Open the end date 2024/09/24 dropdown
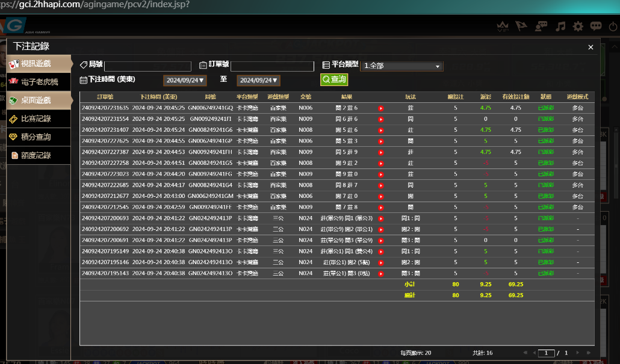The image size is (620, 364). 259,80
